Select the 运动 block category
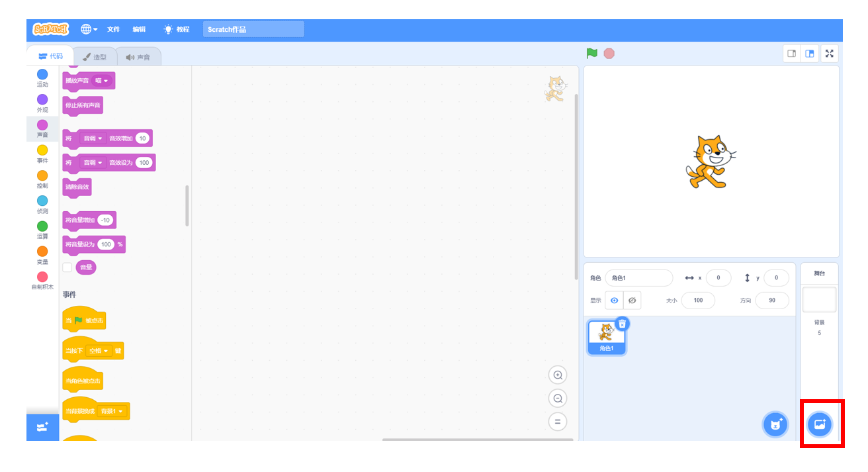868x472 pixels. click(x=42, y=78)
